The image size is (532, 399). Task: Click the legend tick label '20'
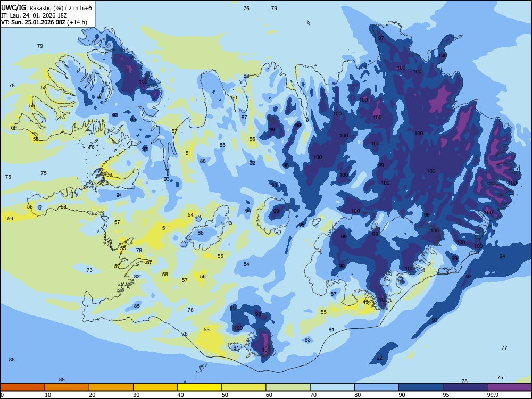92,395
